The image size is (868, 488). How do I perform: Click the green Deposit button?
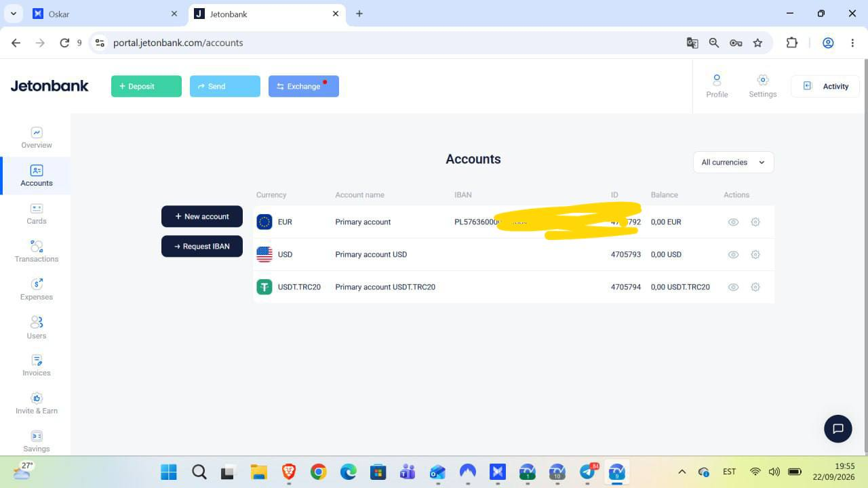[x=146, y=86]
